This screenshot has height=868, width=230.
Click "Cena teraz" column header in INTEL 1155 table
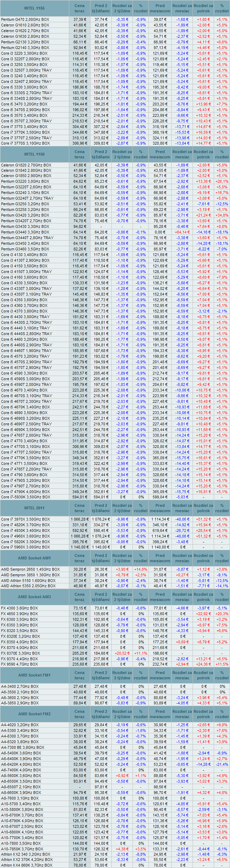coord(79,8)
